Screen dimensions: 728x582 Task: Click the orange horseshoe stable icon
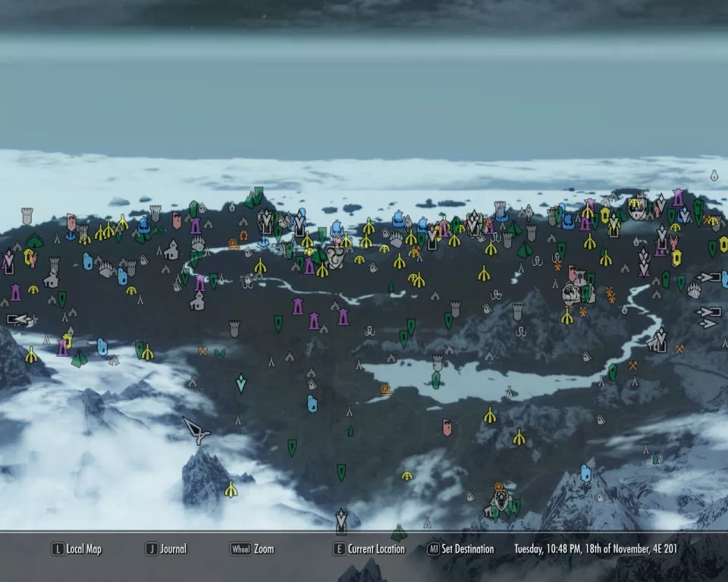click(243, 235)
